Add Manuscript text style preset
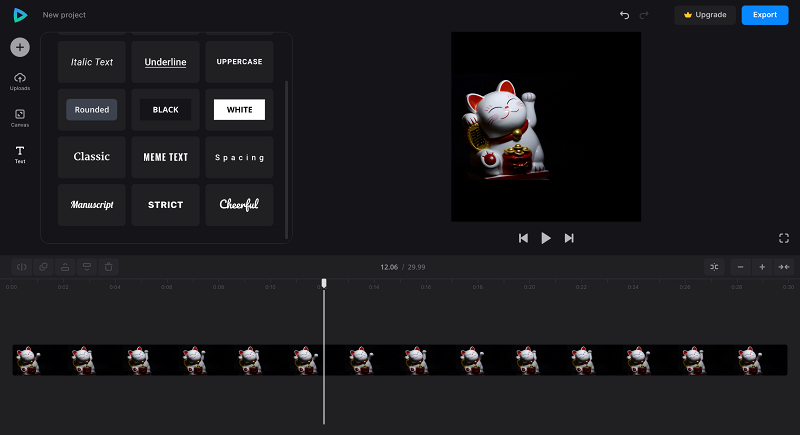Image resolution: width=800 pixels, height=435 pixels. pos(92,205)
